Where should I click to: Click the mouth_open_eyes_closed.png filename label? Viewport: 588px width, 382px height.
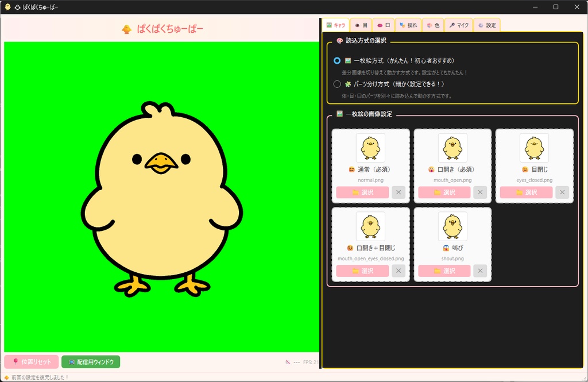370,258
